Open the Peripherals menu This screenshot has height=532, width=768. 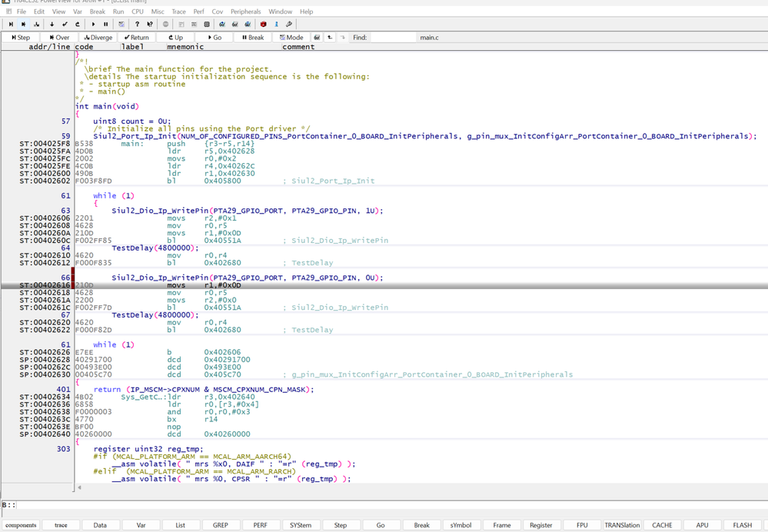coord(245,12)
